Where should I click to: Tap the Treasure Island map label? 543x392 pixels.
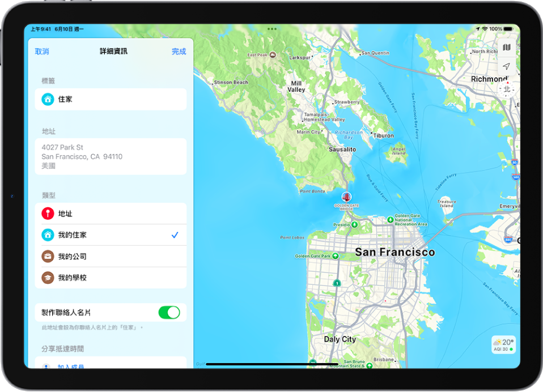(447, 203)
